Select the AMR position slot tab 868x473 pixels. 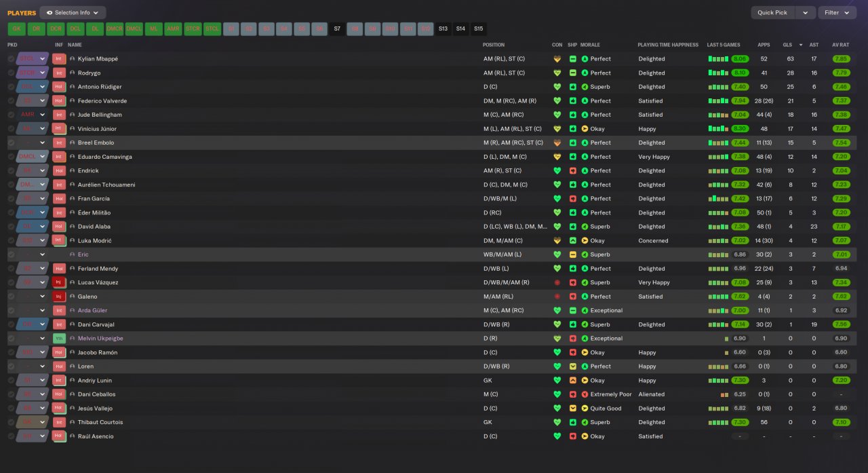(174, 29)
